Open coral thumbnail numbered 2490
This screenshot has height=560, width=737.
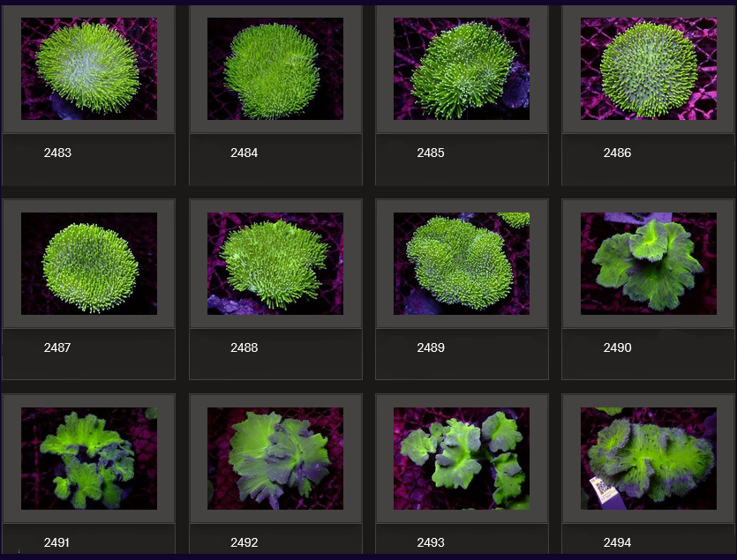(649, 264)
